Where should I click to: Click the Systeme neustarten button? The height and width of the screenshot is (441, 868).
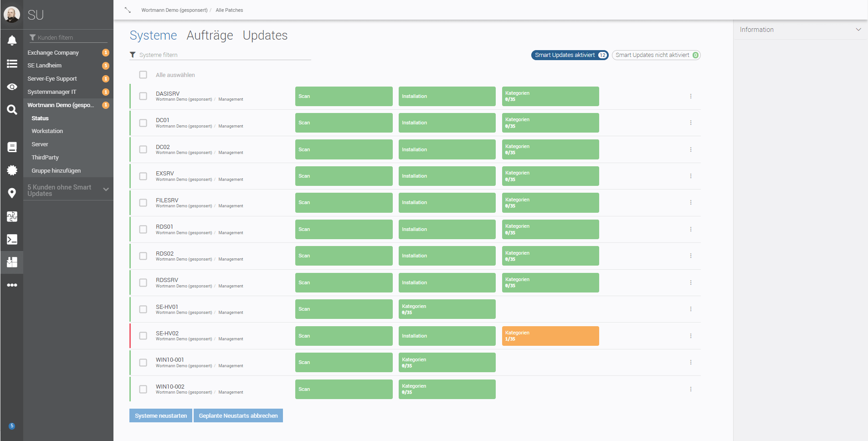coord(161,415)
